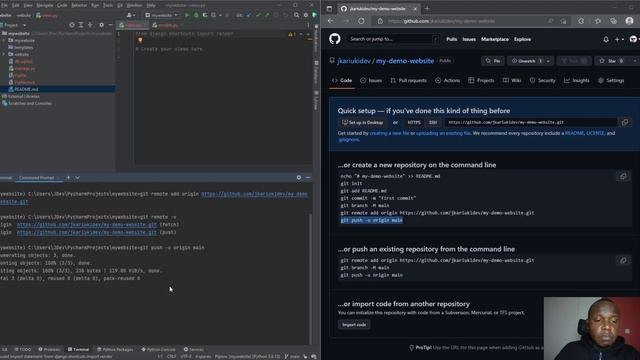
Task: Copy the push existing repository commands
Action: (x=623, y=260)
